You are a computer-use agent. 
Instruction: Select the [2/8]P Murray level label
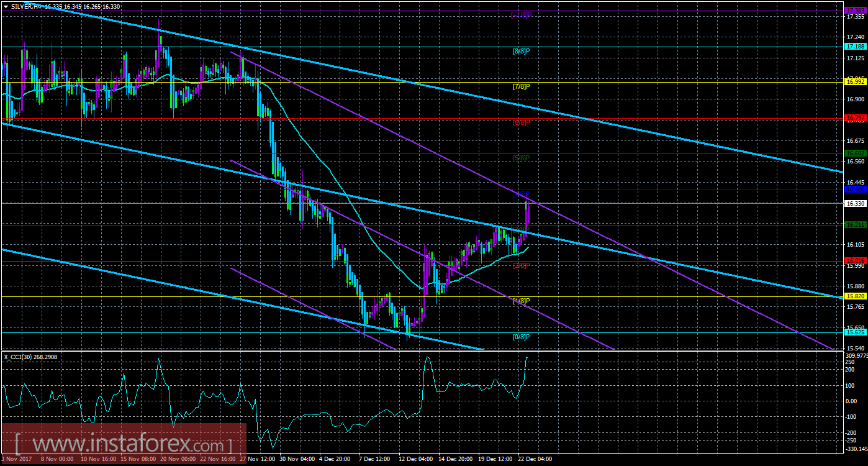tap(521, 265)
